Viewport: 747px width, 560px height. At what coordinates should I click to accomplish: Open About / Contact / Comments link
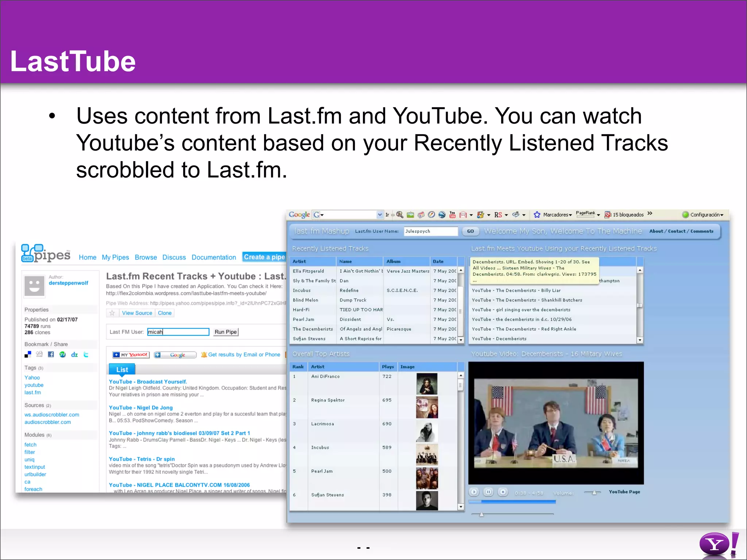(x=681, y=231)
